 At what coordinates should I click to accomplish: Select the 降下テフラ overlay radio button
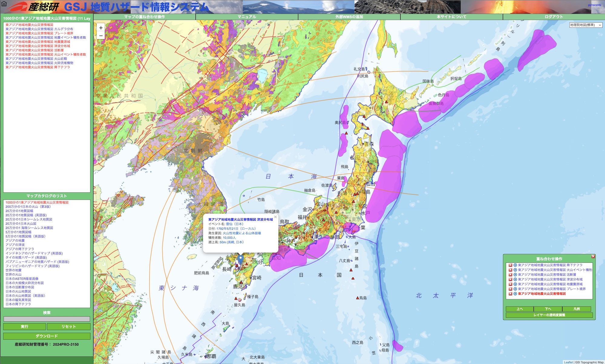(x=515, y=265)
